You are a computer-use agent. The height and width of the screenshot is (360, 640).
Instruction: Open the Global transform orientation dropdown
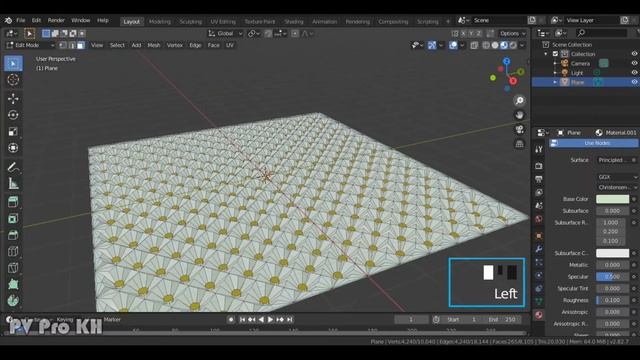click(225, 33)
